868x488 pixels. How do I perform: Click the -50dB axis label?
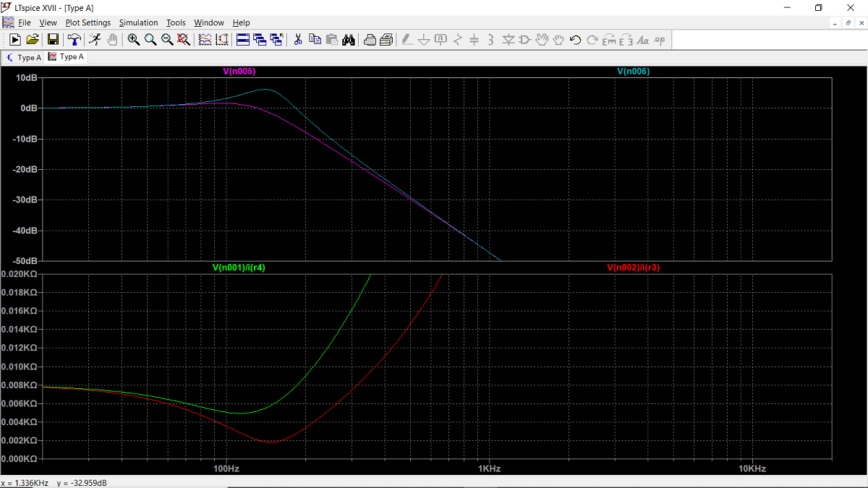26,260
